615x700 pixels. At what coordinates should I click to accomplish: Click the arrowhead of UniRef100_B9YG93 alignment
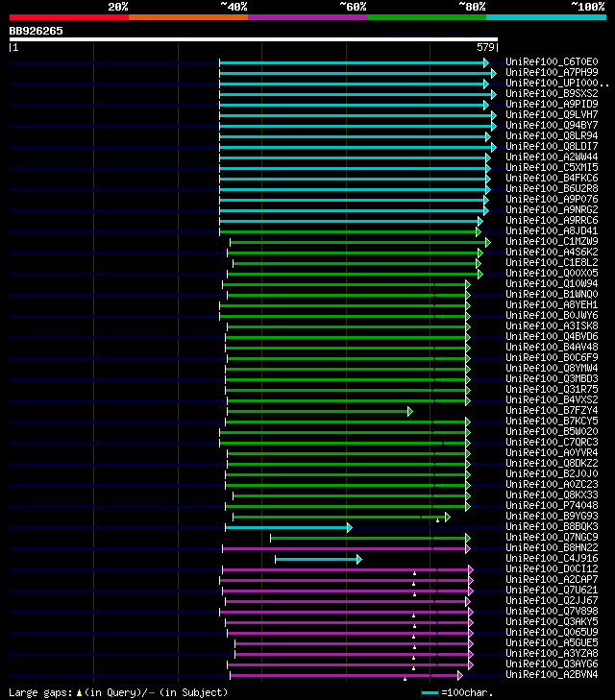tap(448, 517)
